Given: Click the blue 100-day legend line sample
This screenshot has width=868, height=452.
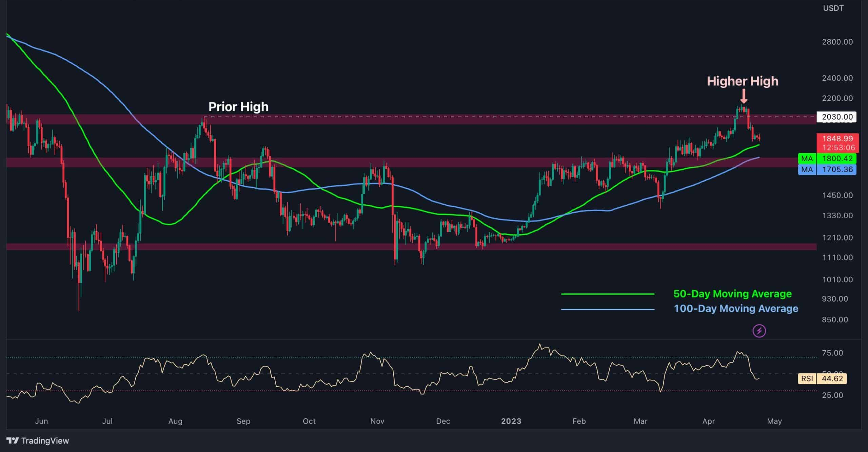Looking at the screenshot, I should (x=608, y=309).
